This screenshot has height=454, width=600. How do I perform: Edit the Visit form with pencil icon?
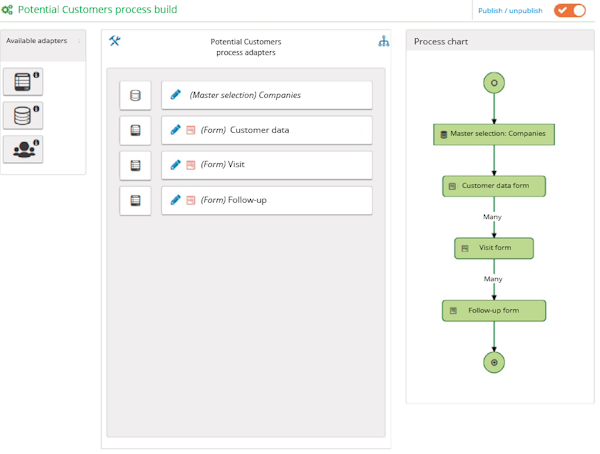[x=176, y=164]
